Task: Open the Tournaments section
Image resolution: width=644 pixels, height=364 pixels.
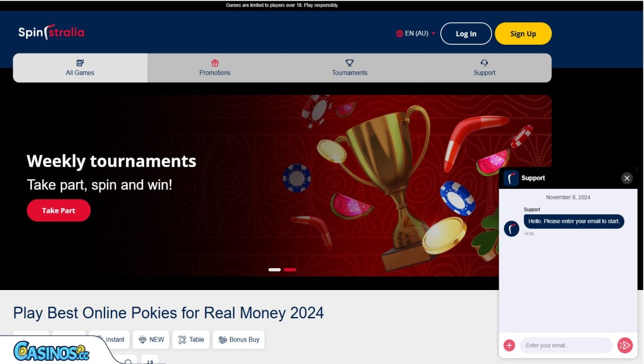Action: pyautogui.click(x=349, y=68)
